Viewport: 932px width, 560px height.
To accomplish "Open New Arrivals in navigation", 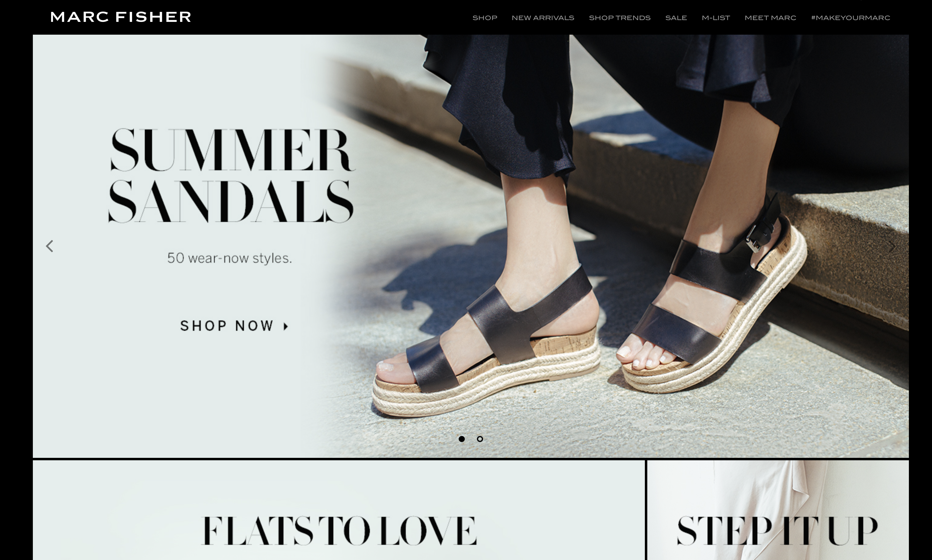I will [543, 18].
